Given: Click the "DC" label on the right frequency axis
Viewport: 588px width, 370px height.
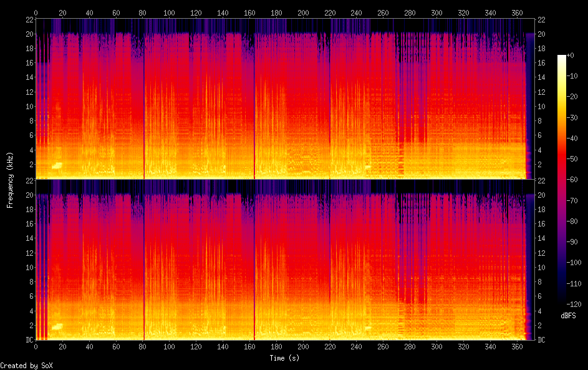Looking at the screenshot, I should point(541,339).
